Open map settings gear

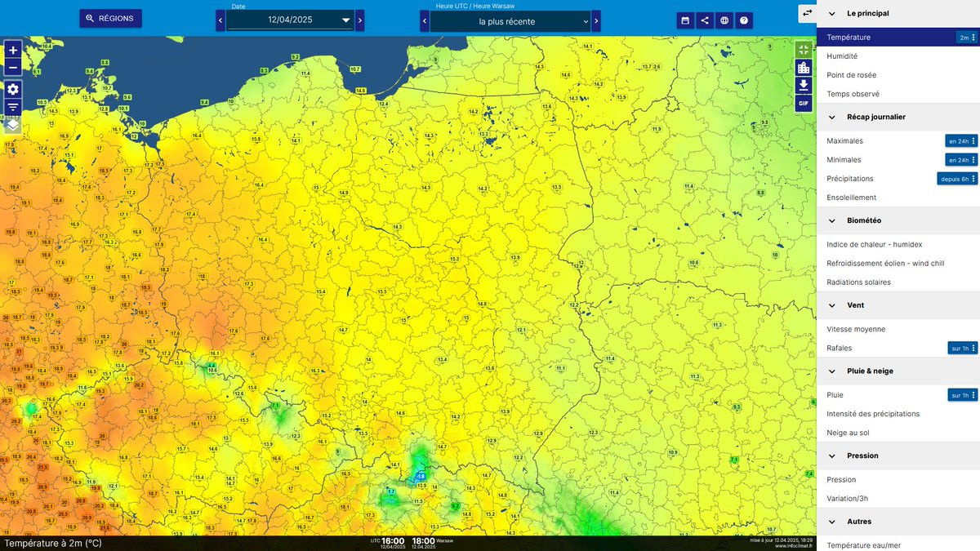point(13,89)
